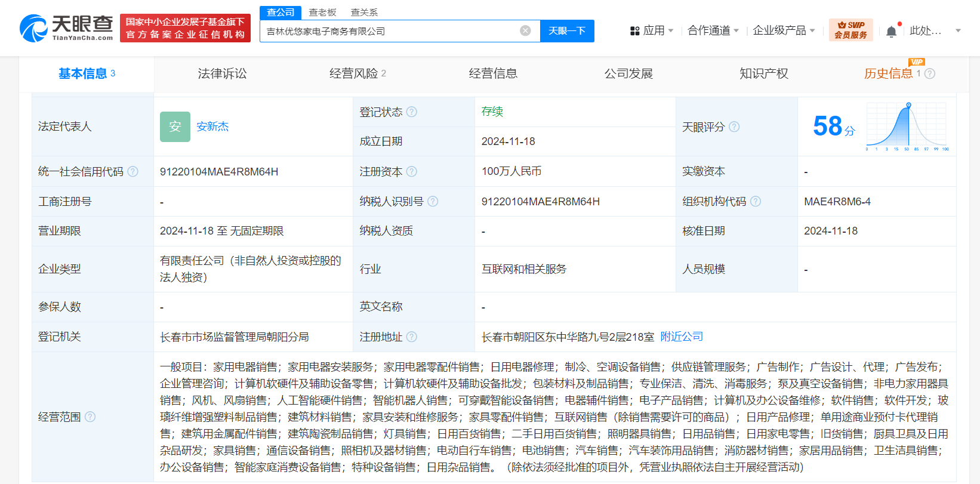Clear the search box text
980x484 pixels.
tap(525, 31)
